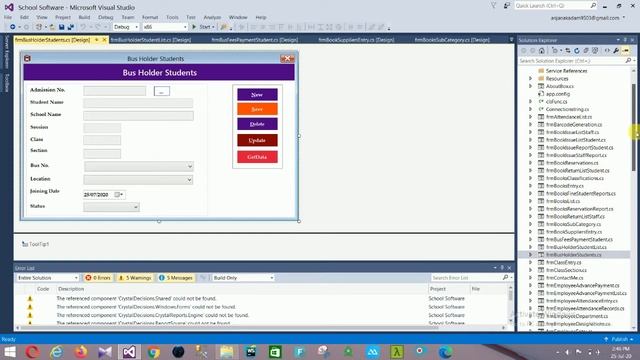Open the Project menu
Image resolution: width=640 pixels, height=360 pixels.
(x=62, y=17)
